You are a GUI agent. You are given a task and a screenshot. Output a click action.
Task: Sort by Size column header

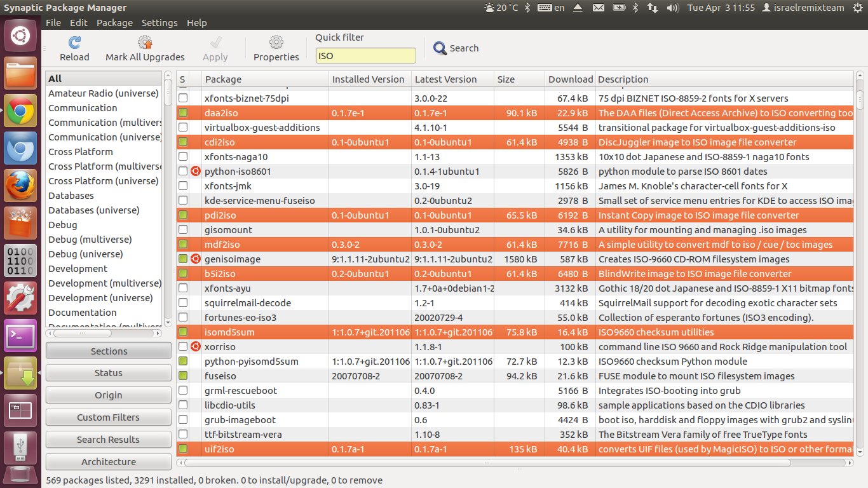click(x=519, y=79)
